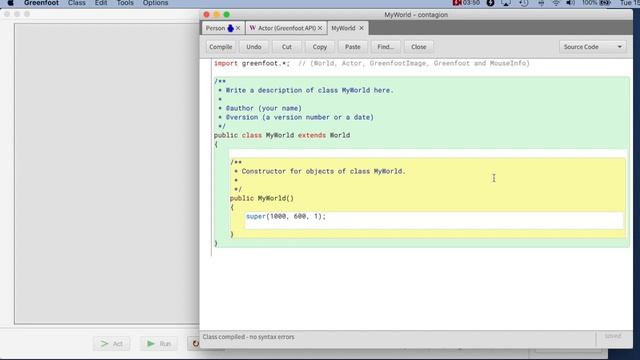Click the blank line below the class closing brace
The image size is (640, 360).
coord(420,252)
